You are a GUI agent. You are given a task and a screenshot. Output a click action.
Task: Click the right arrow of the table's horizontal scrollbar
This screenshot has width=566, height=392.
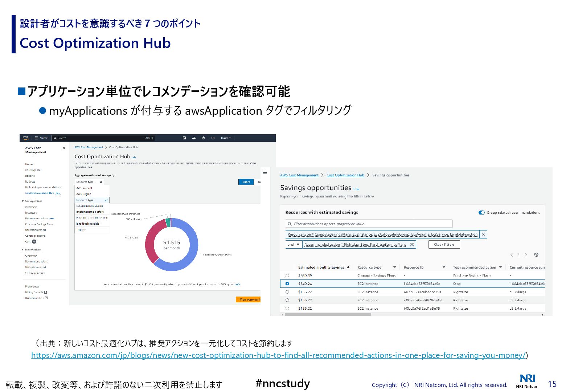point(543,315)
